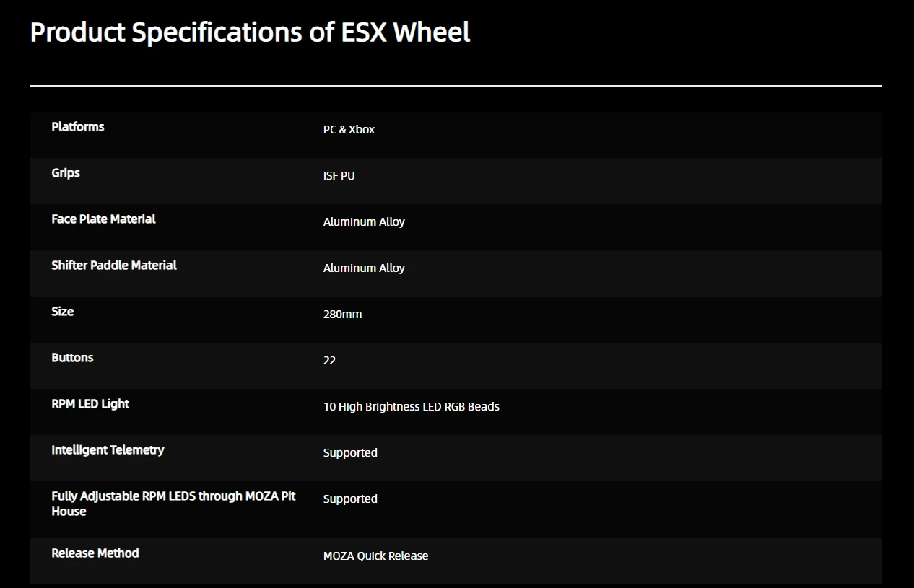The width and height of the screenshot is (914, 588).
Task: Click 10 High Brightness LED RGB Beads
Action: pos(411,407)
